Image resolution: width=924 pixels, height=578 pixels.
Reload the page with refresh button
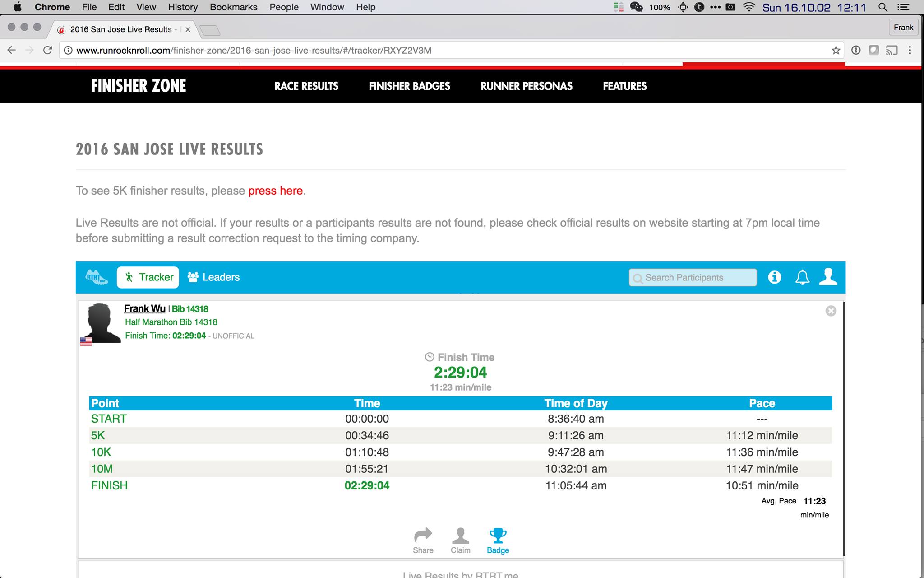pyautogui.click(x=47, y=50)
